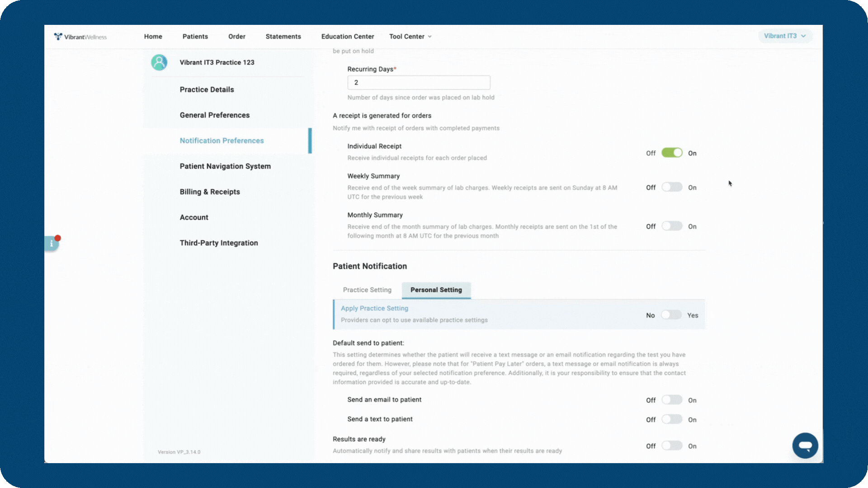Select the Personal Setting tab
Screen dimensions: 868x488
click(436, 290)
